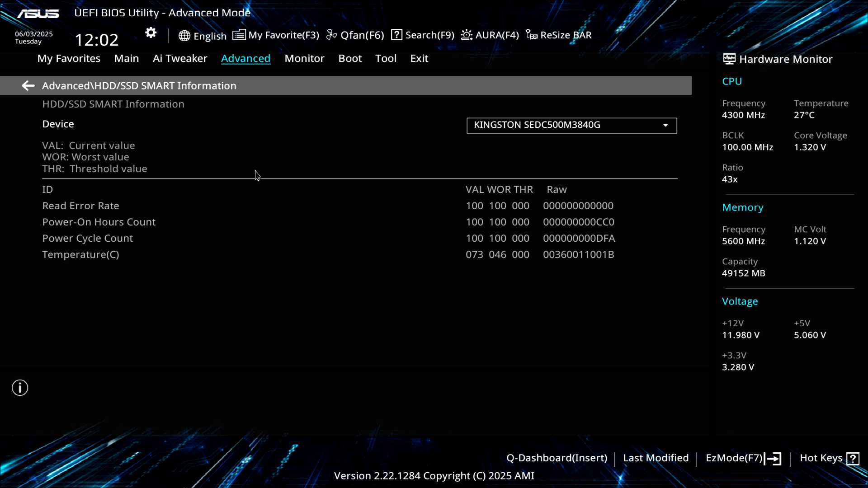Click the globe language icon
Screen dimensions: 868x488
184,36
